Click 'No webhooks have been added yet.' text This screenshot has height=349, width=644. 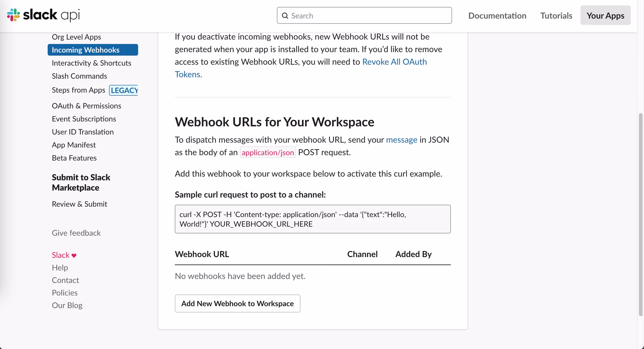point(240,276)
